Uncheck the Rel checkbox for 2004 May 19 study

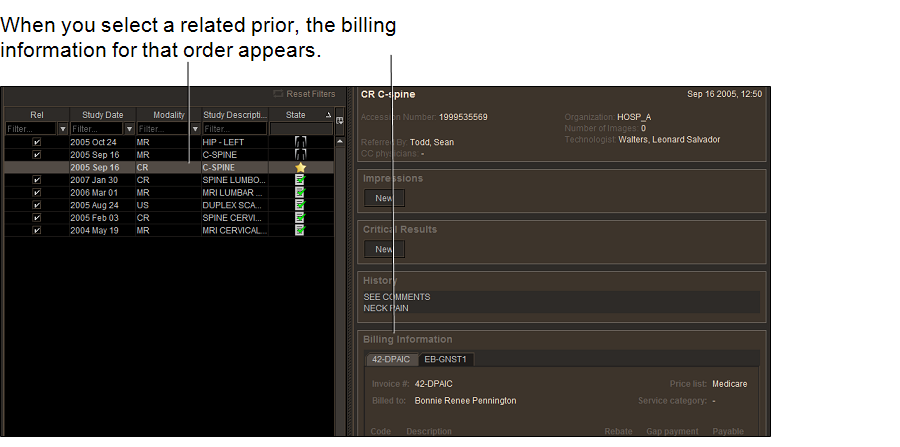point(37,230)
